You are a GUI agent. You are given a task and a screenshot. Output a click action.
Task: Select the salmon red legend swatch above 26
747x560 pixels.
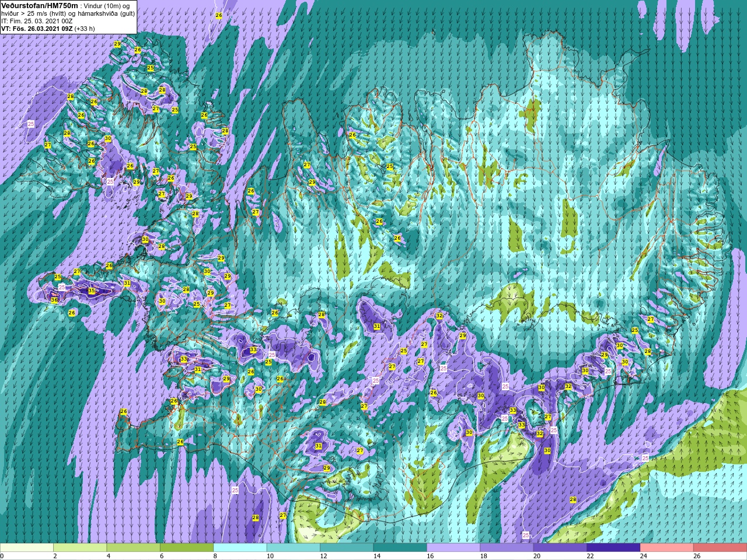tap(720, 548)
